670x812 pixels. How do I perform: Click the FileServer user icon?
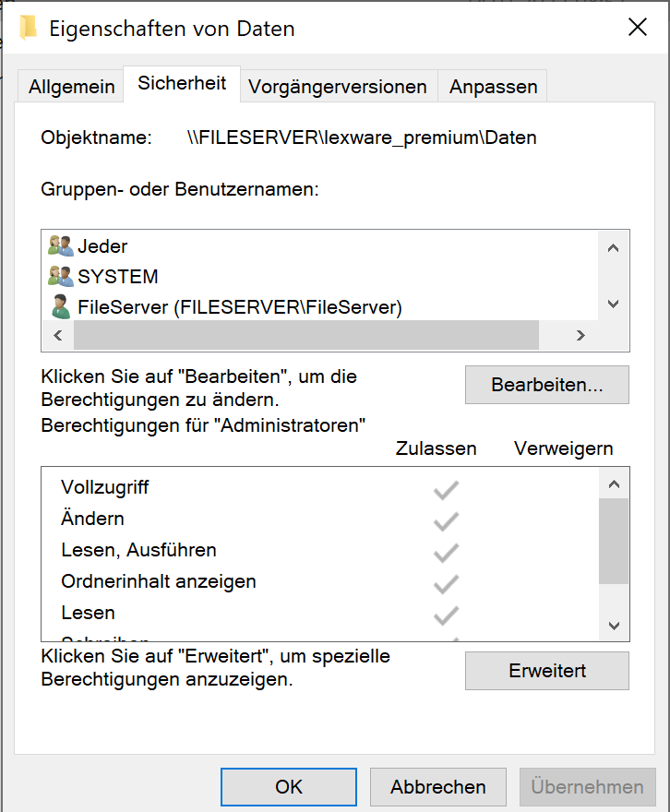pos(61,306)
